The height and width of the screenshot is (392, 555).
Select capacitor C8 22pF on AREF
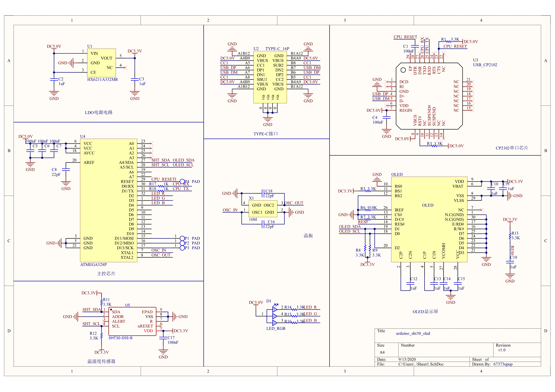coord(65,170)
